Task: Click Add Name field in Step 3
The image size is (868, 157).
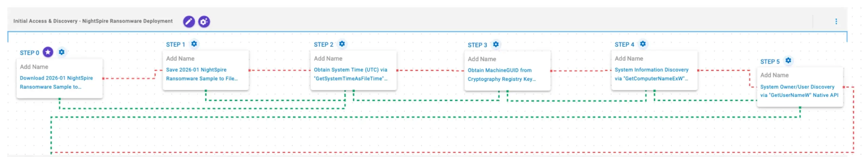Action: [482, 59]
